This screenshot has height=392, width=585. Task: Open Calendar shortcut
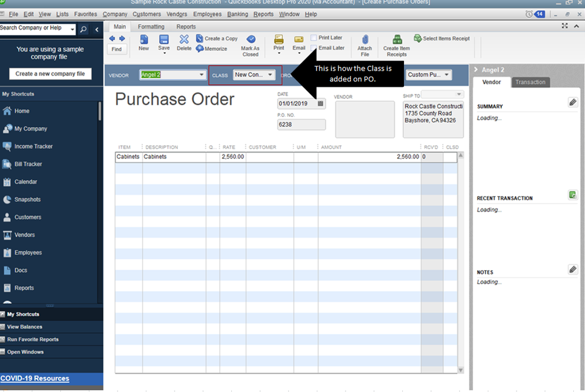(25, 182)
